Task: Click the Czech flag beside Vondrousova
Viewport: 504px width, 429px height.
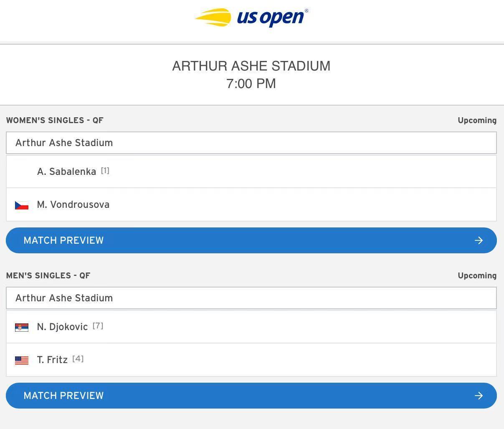Action: (22, 205)
